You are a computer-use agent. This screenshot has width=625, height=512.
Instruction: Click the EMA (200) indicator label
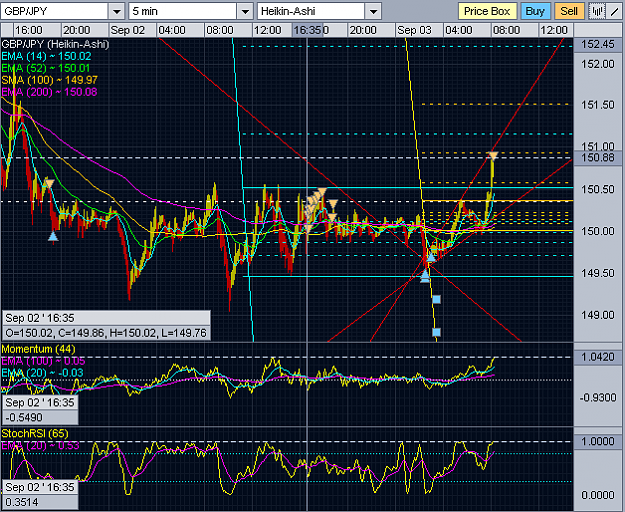[49, 92]
